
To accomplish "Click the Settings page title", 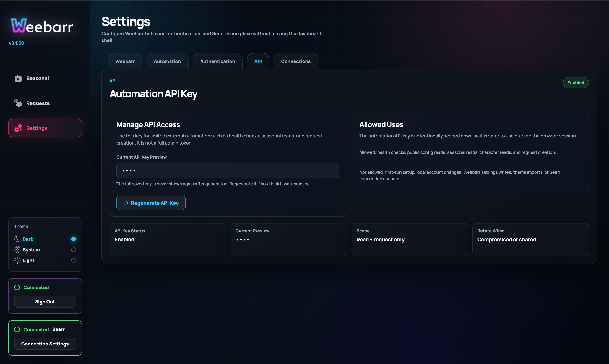I will tap(126, 22).
